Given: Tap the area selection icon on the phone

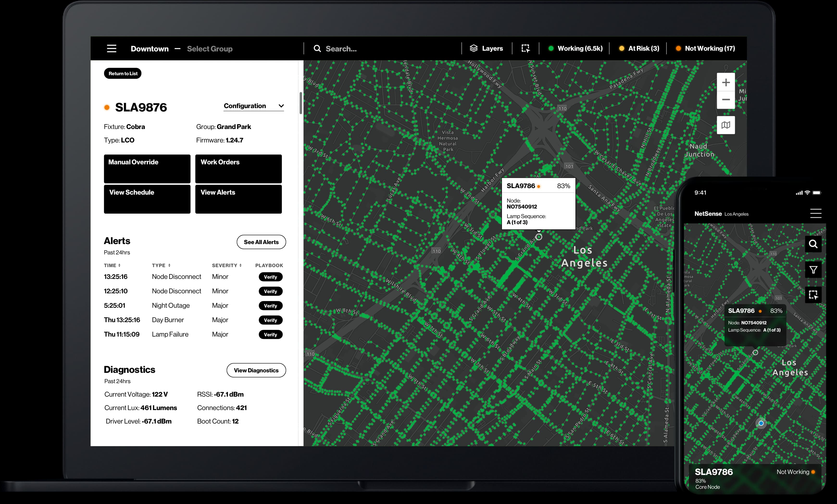Looking at the screenshot, I should pos(813,295).
